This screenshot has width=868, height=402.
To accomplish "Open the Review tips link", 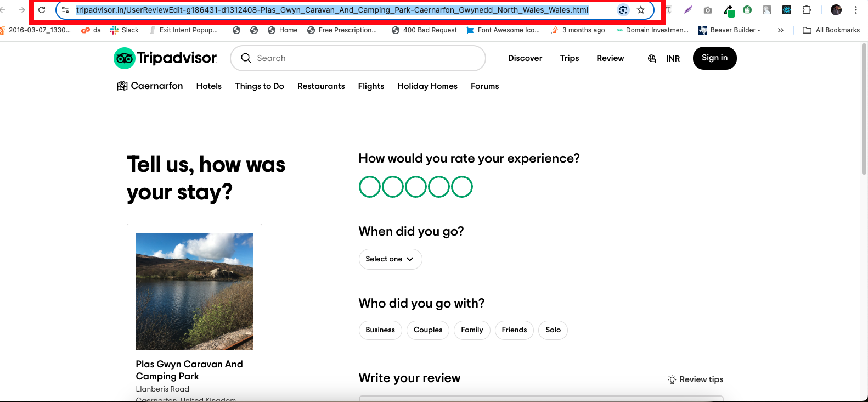I will [701, 379].
